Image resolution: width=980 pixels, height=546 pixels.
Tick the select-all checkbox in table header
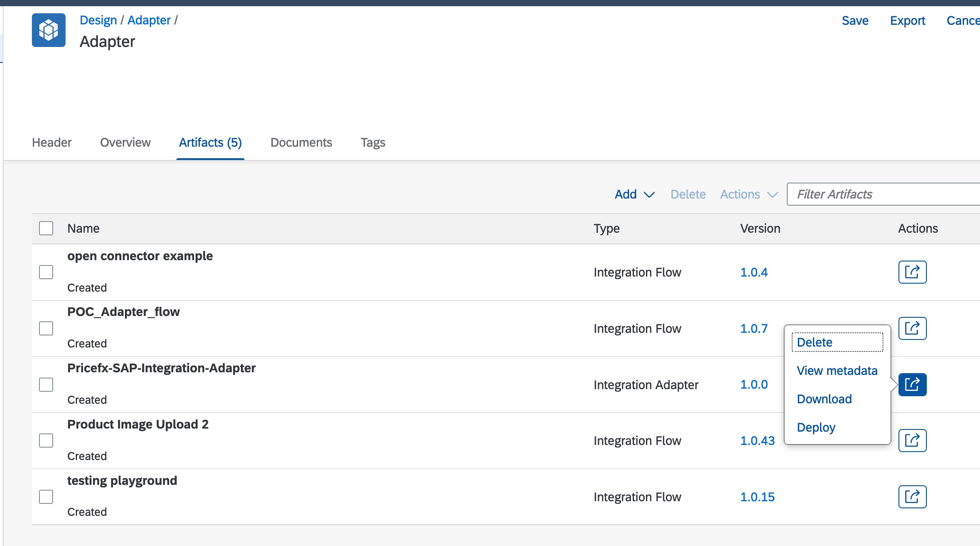pyautogui.click(x=46, y=228)
